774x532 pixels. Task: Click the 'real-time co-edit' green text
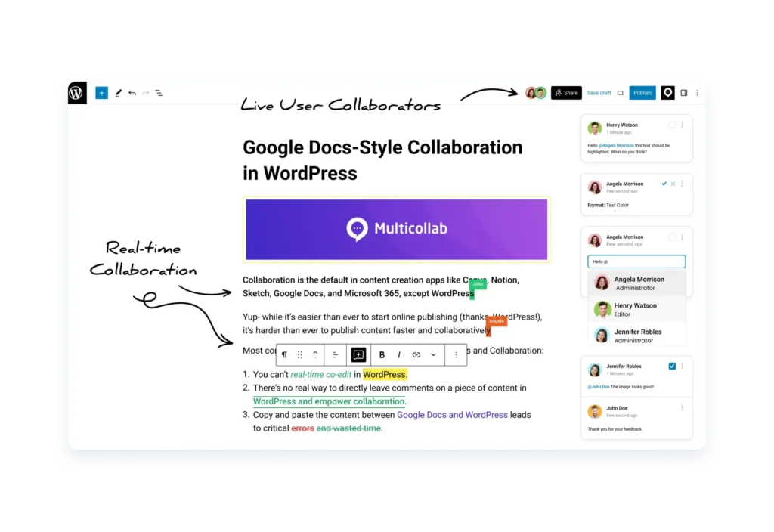pyautogui.click(x=320, y=375)
